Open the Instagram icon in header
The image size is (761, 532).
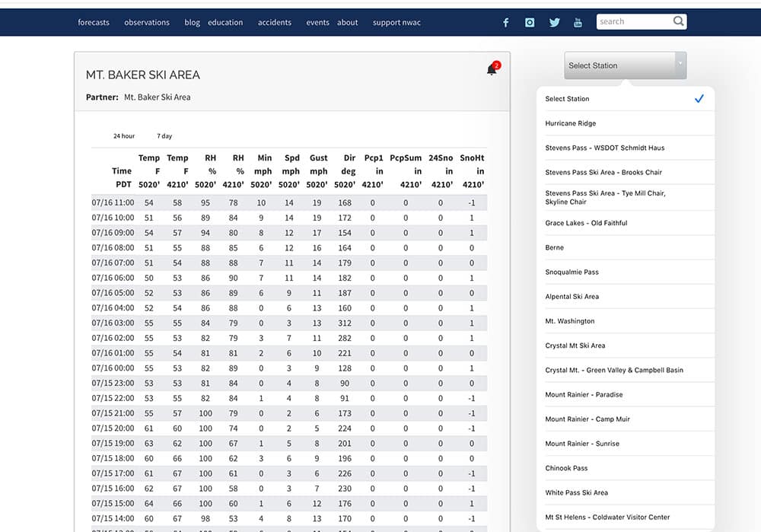click(x=530, y=23)
